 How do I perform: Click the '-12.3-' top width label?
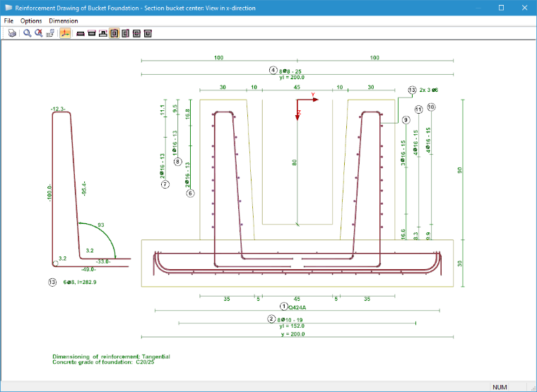point(58,109)
